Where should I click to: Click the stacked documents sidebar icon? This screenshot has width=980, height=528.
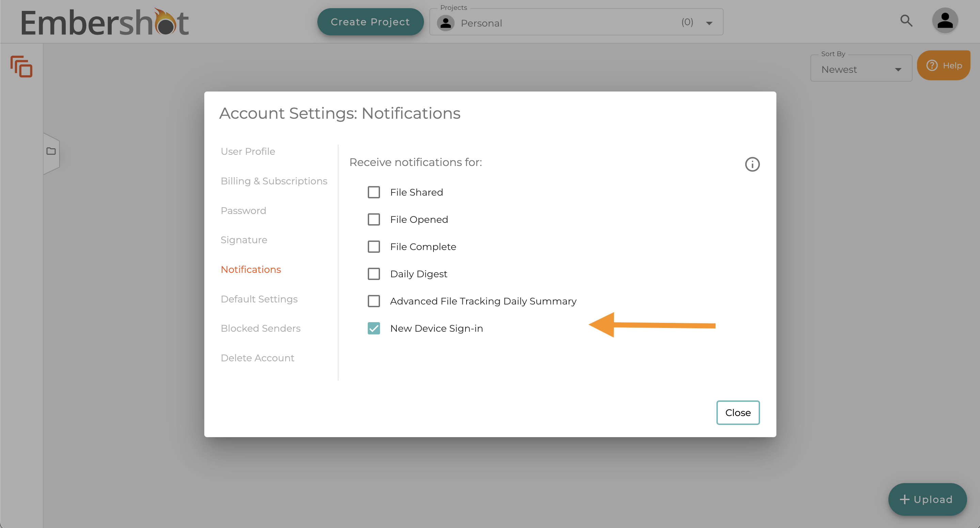tap(21, 67)
